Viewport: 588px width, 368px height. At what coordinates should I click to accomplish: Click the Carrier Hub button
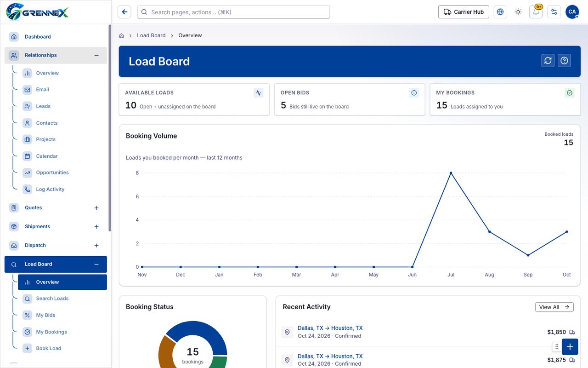pos(464,12)
